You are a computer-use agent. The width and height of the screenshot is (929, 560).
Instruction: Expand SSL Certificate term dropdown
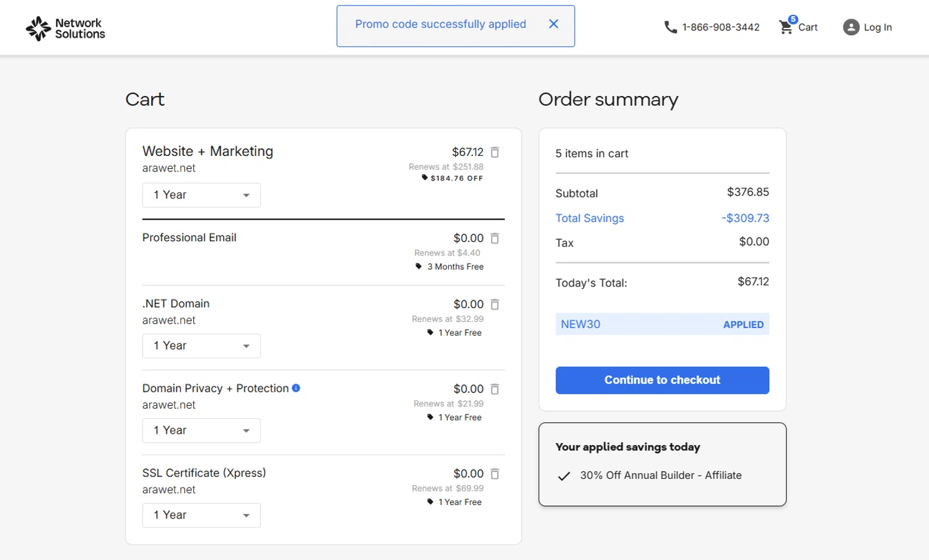pos(201,515)
